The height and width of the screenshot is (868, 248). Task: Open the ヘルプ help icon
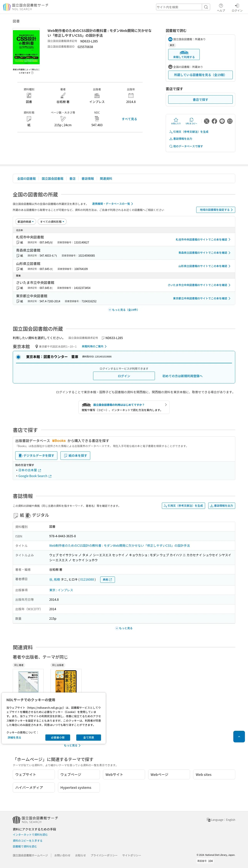pyautogui.click(x=221, y=7)
